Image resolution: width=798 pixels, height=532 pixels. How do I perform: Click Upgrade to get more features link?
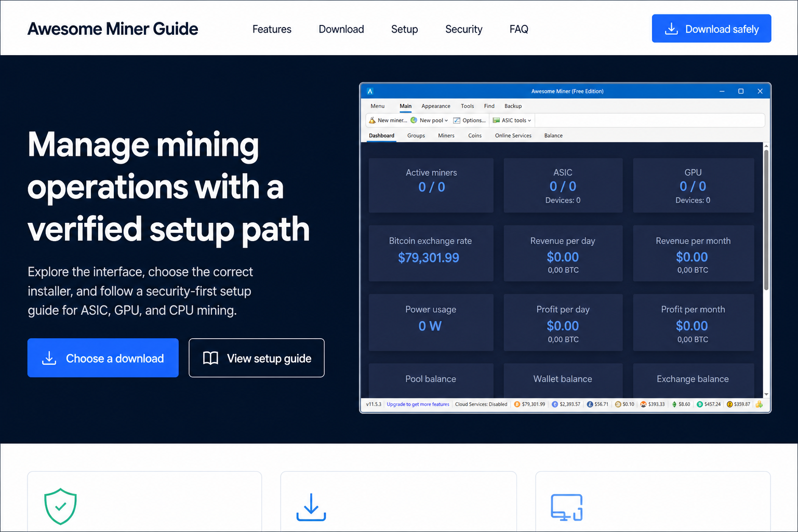(418, 404)
